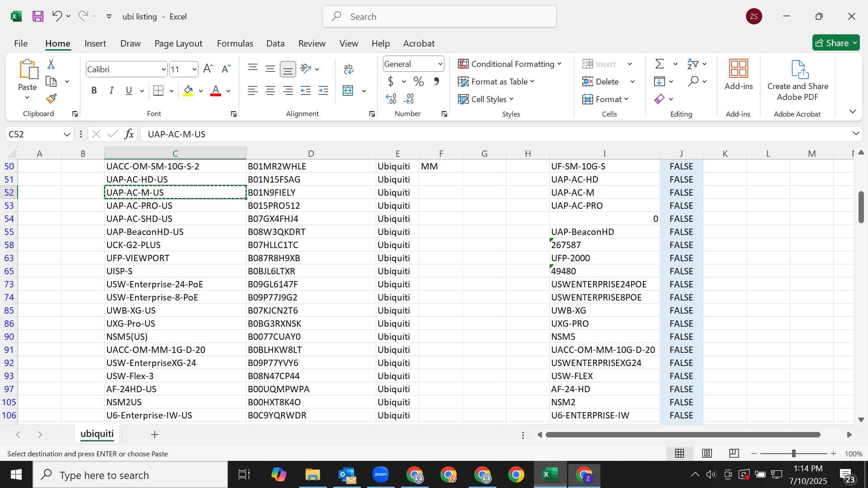
Task: Decrease indent of cell content
Action: (x=306, y=90)
